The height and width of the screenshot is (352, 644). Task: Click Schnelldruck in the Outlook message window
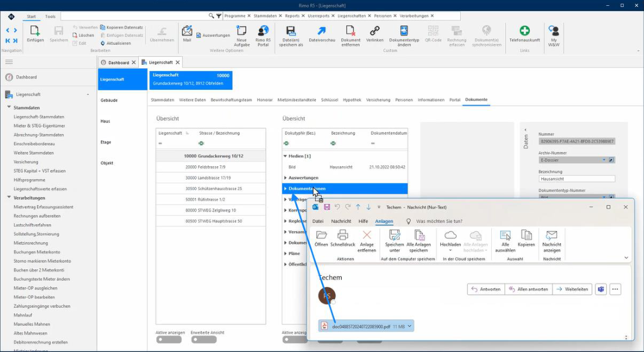(x=342, y=239)
